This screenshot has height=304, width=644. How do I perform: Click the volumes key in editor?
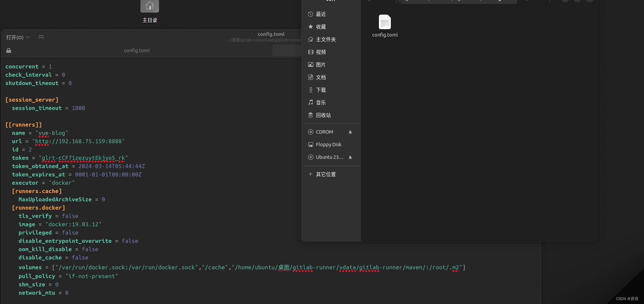(x=30, y=267)
